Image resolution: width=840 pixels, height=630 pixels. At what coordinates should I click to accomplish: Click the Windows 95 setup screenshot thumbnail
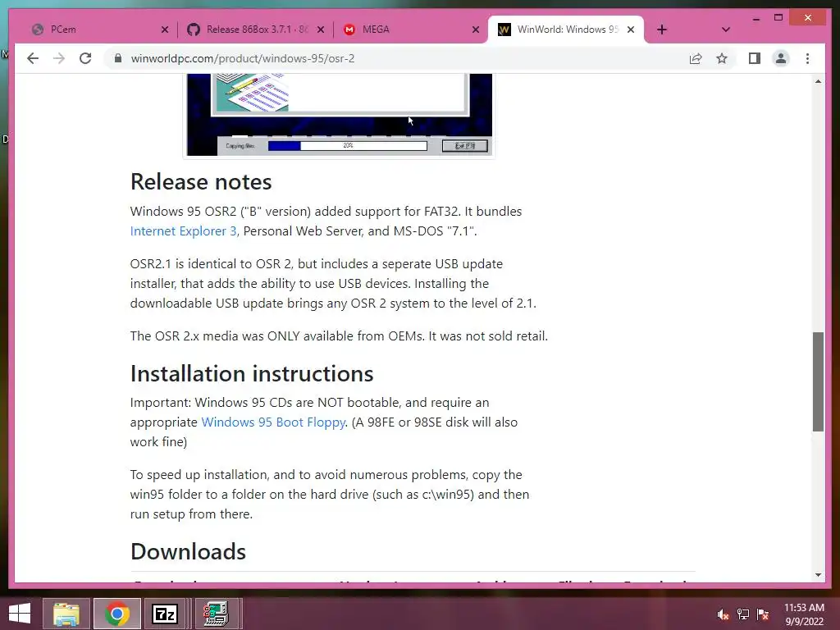point(339,115)
